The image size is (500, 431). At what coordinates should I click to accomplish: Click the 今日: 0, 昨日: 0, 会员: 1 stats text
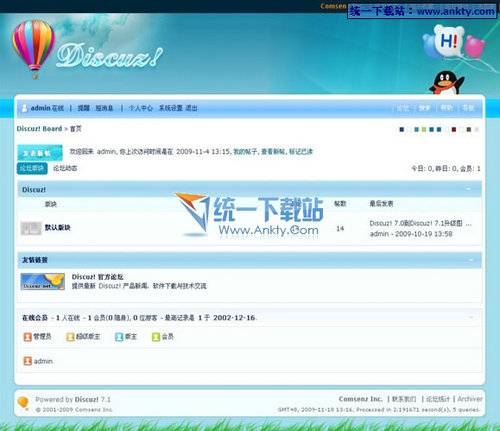(x=446, y=169)
